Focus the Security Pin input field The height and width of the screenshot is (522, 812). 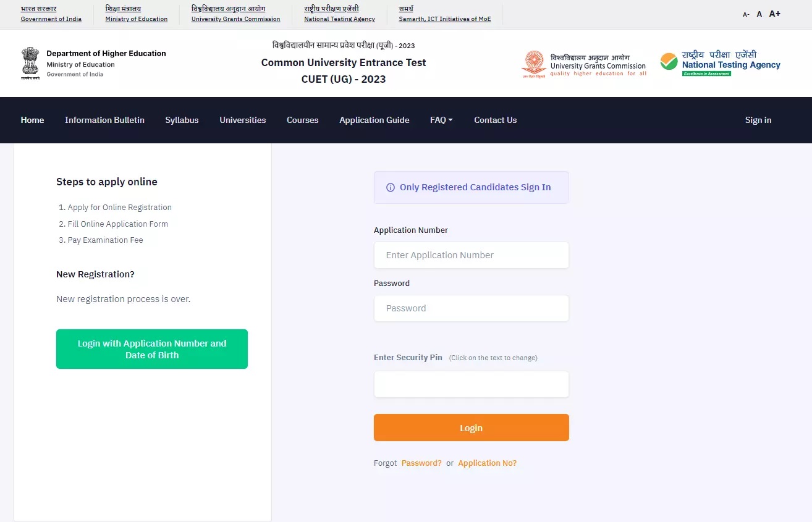point(472,384)
